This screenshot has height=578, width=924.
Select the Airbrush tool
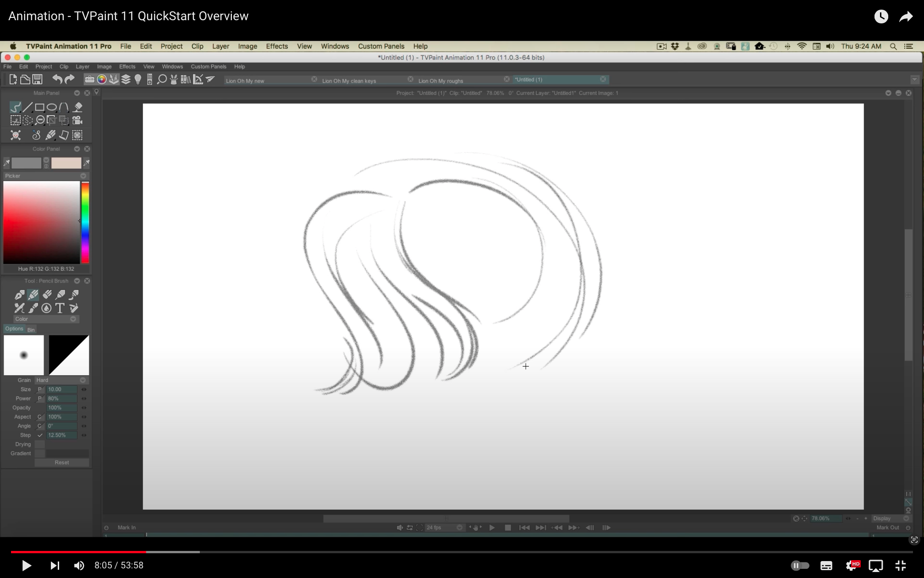(60, 295)
